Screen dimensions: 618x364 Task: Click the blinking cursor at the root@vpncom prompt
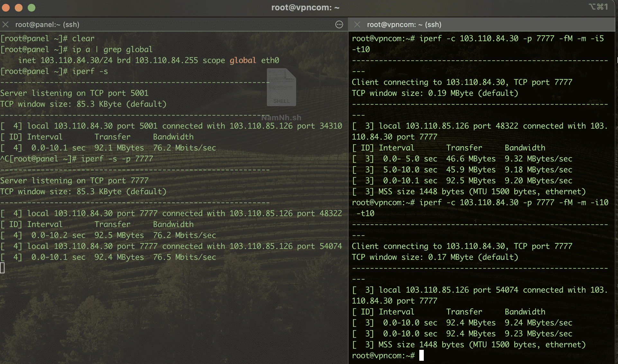(x=421, y=355)
